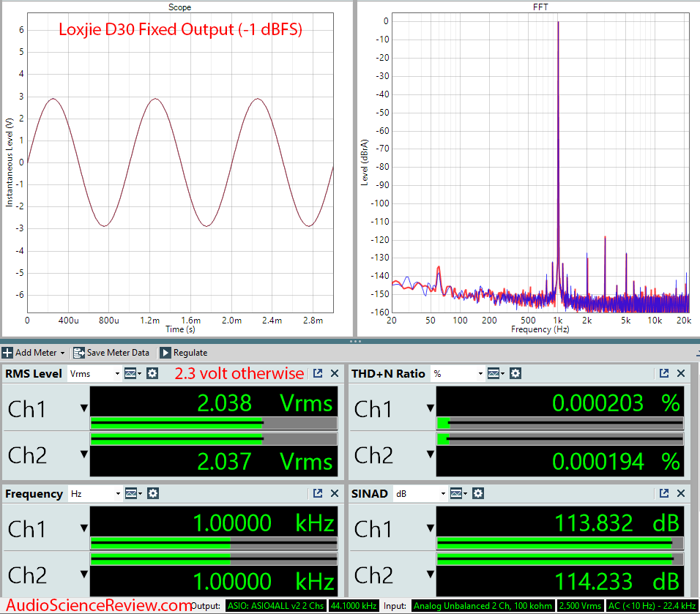Viewport: 700px width, 614px height.
Task: Click Analog Unbalanced 2 Ch input setting
Action: (483, 606)
